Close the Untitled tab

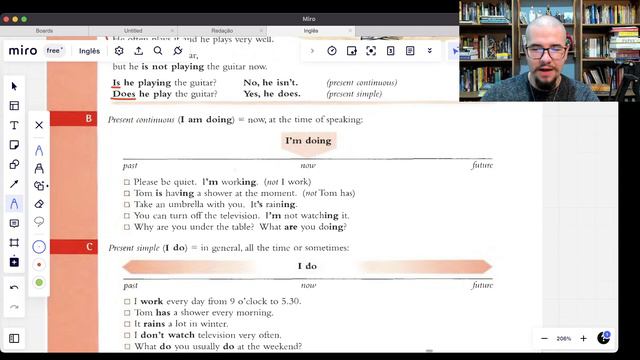coord(172,31)
